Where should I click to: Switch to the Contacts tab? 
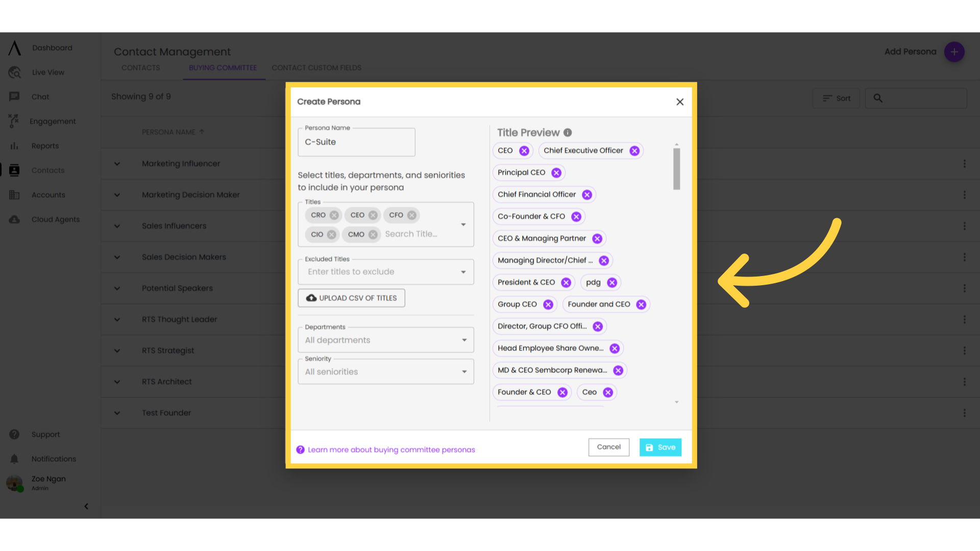click(x=141, y=68)
